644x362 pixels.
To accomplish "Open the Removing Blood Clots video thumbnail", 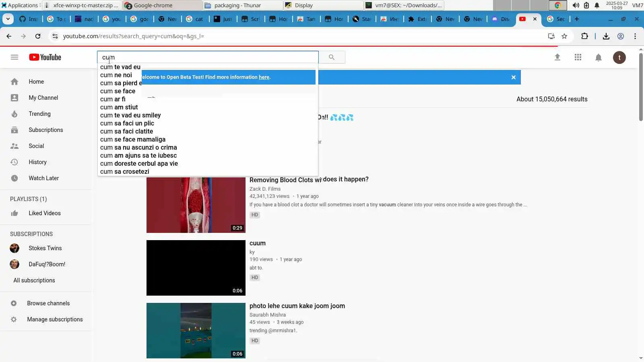I will click(196, 205).
